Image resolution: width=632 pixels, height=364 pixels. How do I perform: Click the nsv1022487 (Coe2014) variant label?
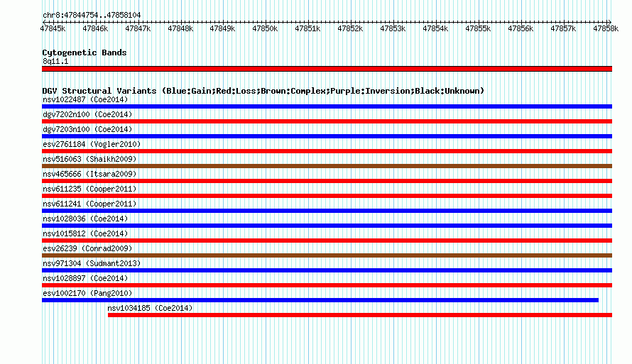(85, 99)
